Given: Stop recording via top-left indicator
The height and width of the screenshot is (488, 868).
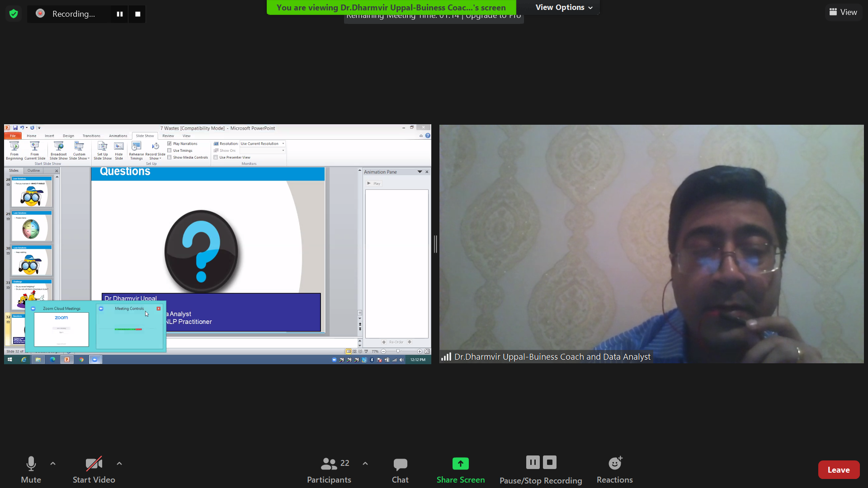Looking at the screenshot, I should click(138, 14).
